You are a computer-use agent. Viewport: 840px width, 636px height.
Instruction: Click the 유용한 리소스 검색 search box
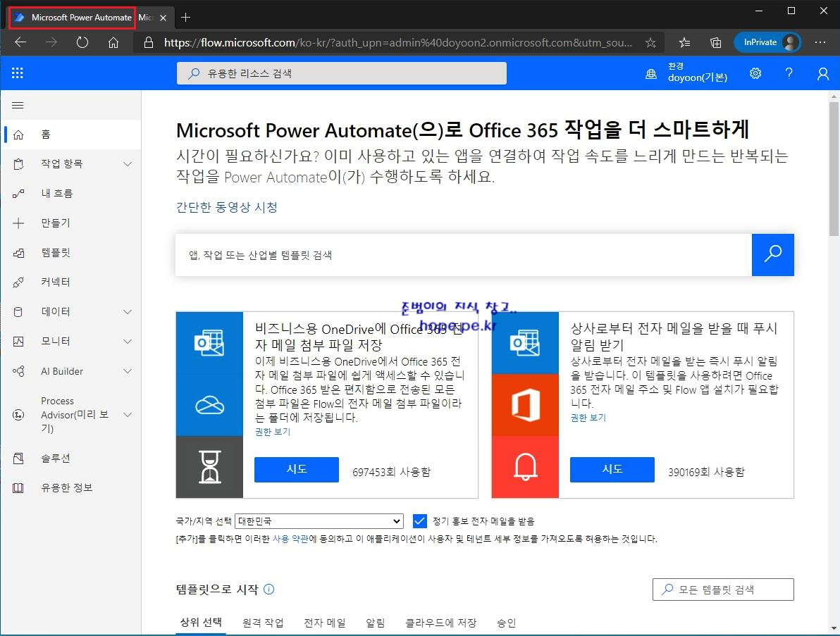341,73
